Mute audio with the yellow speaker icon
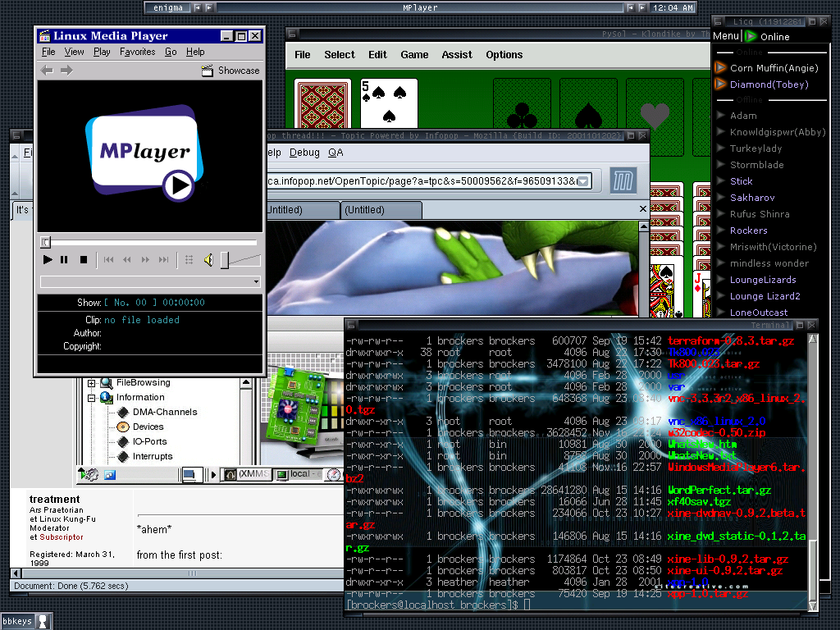The width and height of the screenshot is (840, 630). tap(208, 260)
